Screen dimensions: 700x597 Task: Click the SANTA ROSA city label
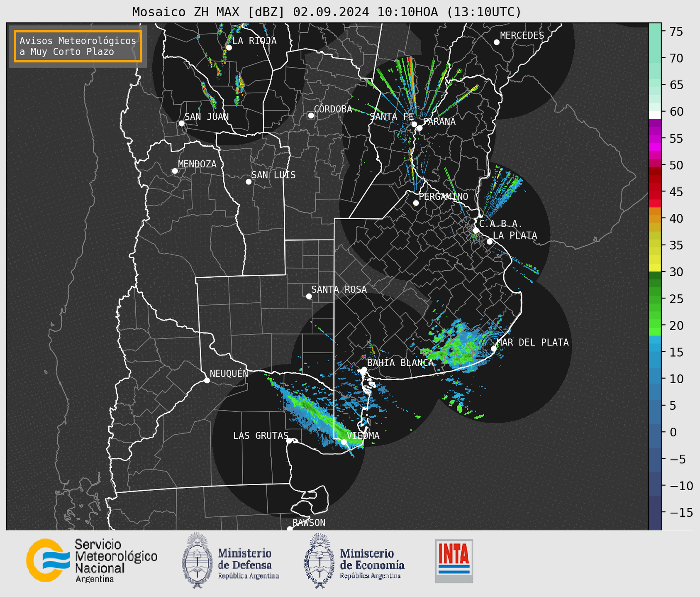click(x=339, y=289)
